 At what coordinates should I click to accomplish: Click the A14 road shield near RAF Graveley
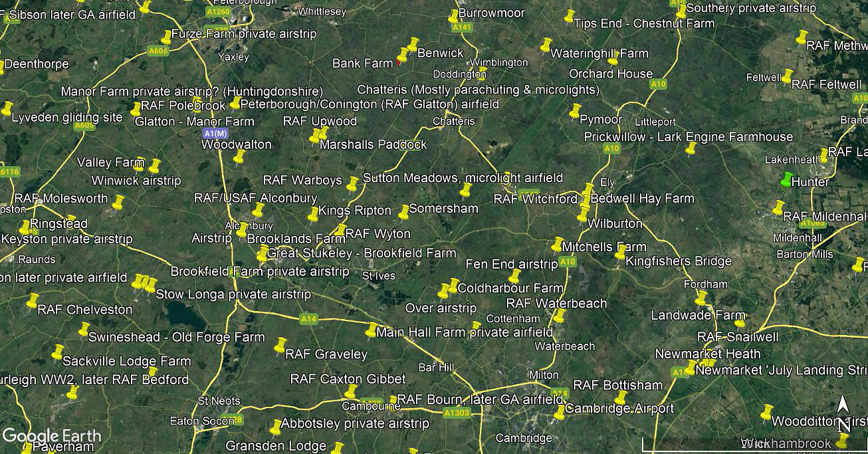(x=308, y=320)
